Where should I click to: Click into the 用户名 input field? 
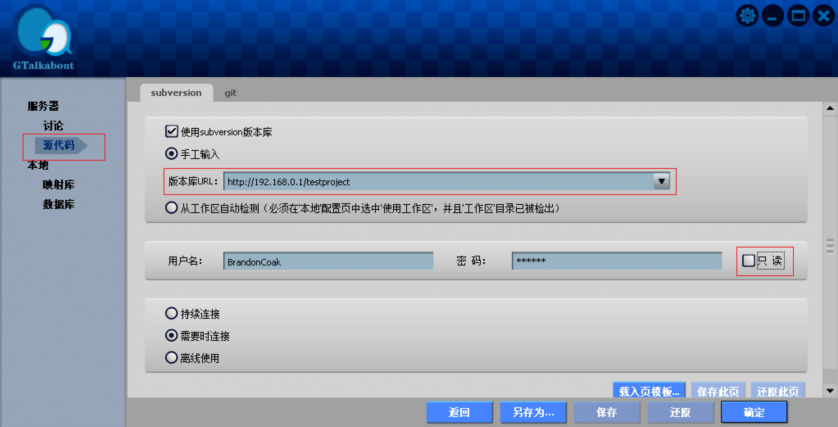tap(328, 261)
